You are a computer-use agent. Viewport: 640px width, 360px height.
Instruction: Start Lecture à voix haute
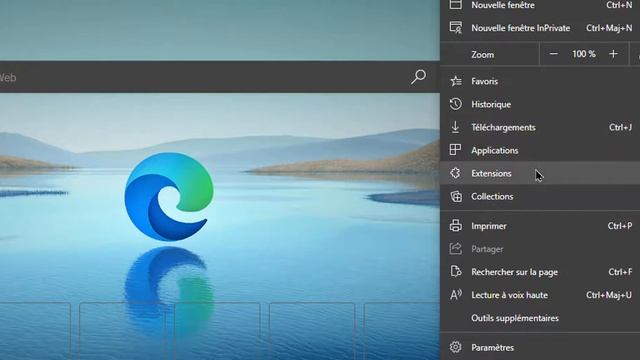[x=540, y=295]
